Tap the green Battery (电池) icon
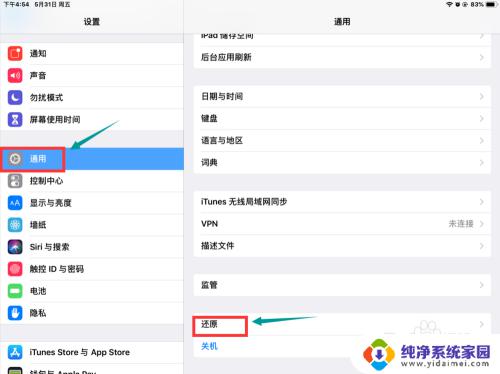This screenshot has width=500, height=374. click(x=15, y=291)
